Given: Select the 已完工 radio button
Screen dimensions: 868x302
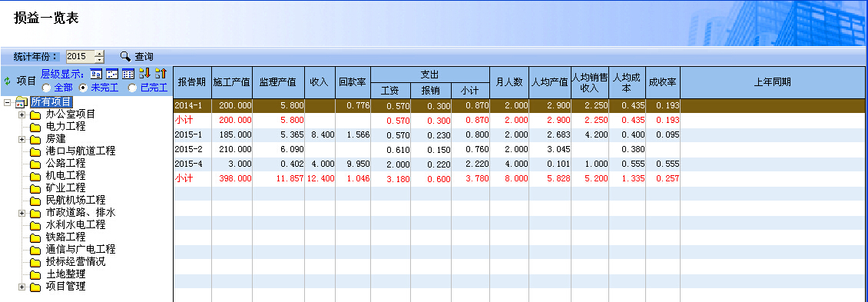Looking at the screenshot, I should click(132, 88).
